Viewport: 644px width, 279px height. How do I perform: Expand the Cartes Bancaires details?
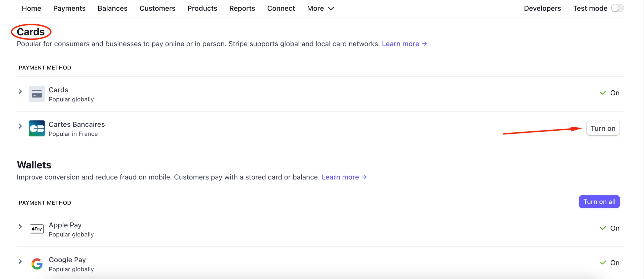(x=20, y=126)
